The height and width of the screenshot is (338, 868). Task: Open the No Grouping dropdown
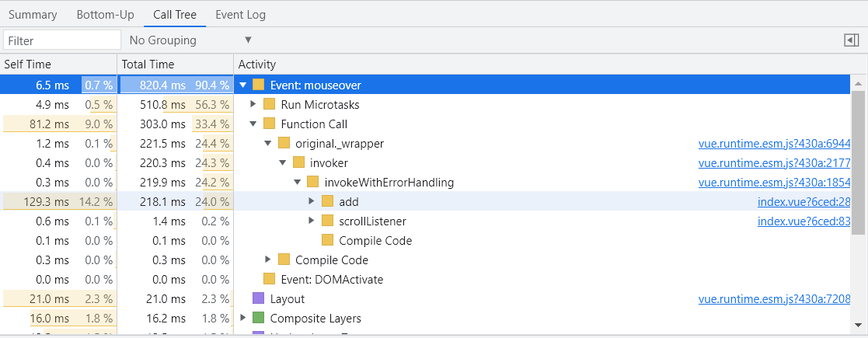click(190, 40)
